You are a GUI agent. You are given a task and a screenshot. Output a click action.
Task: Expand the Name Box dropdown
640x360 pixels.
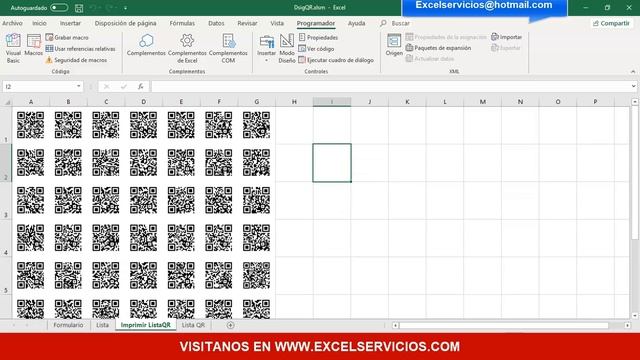point(78,87)
